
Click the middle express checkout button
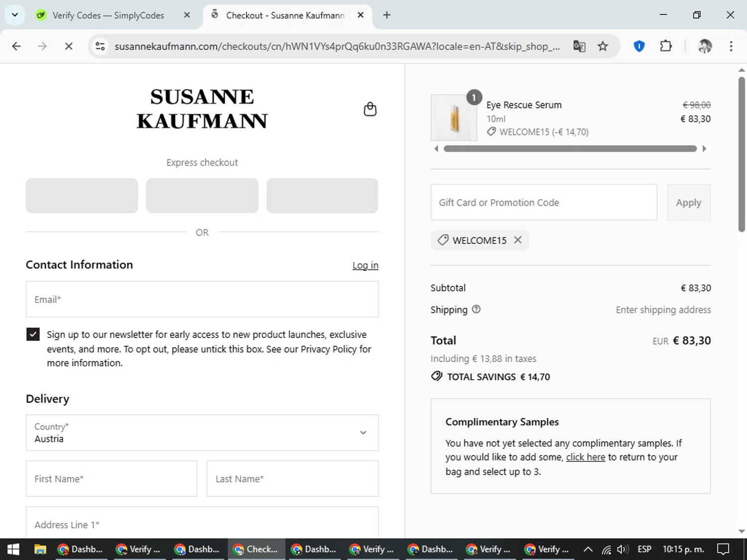click(202, 196)
